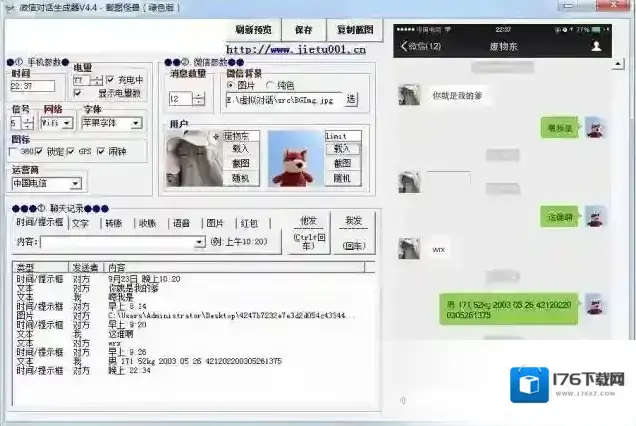Image resolution: width=636 pixels, height=426 pixels.
Task: Open the 字体 苹果字体 dropdown
Action: 136,123
